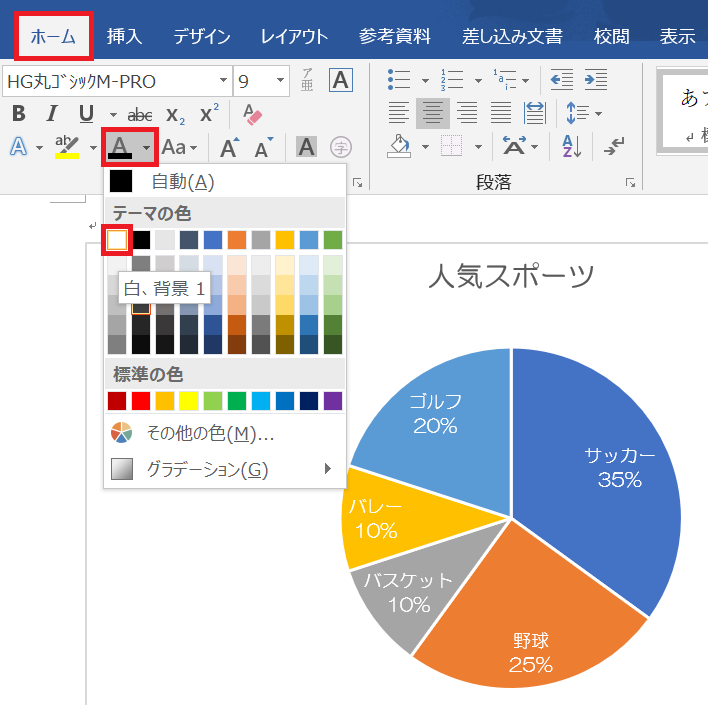Open multilevel list dropdown arrow
The image size is (708, 705).
click(x=525, y=81)
